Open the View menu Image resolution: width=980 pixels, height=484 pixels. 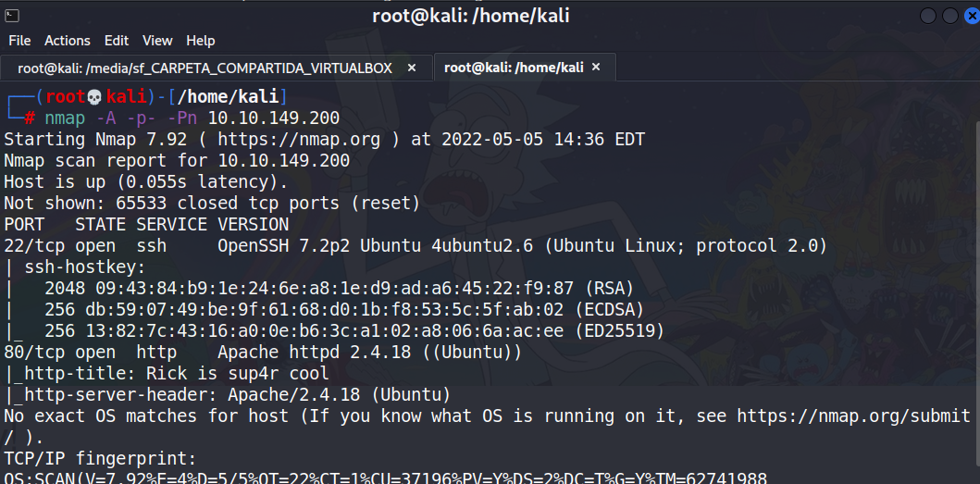pyautogui.click(x=157, y=41)
